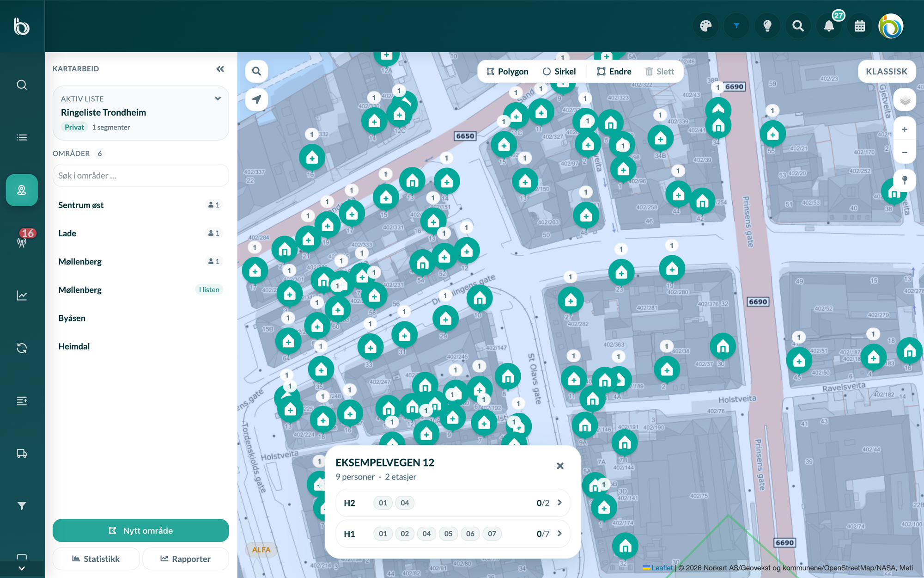Select unit 01 on floor H2

click(x=383, y=503)
